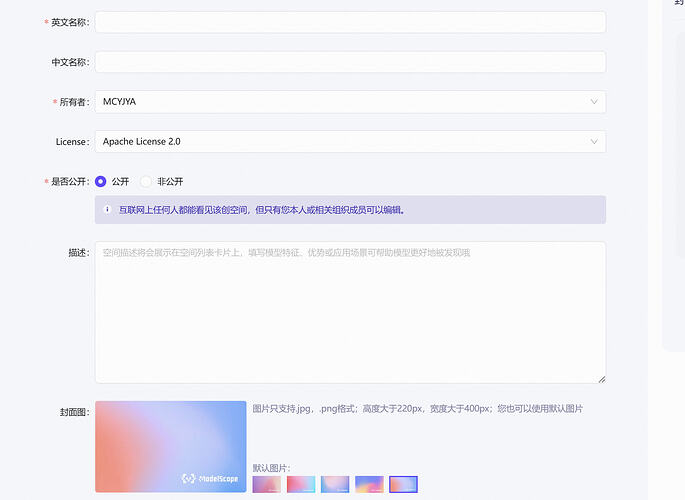The image size is (685, 500).
Task: Click the 公开 label text
Action: (x=120, y=181)
